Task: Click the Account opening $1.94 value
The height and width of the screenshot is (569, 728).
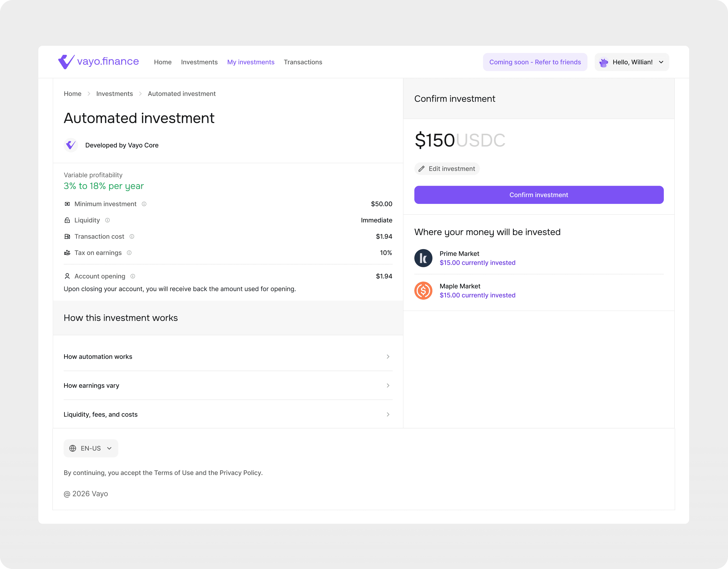Action: pyautogui.click(x=384, y=276)
